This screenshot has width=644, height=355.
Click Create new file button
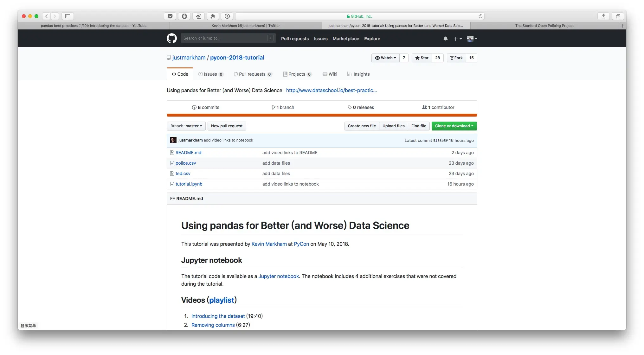coord(362,126)
